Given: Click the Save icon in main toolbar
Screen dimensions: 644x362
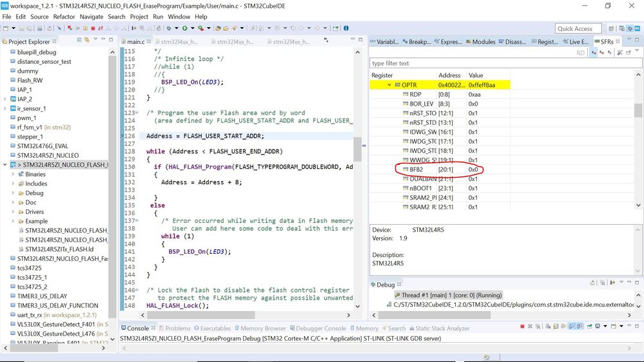Looking at the screenshot, I should [x=21, y=28].
